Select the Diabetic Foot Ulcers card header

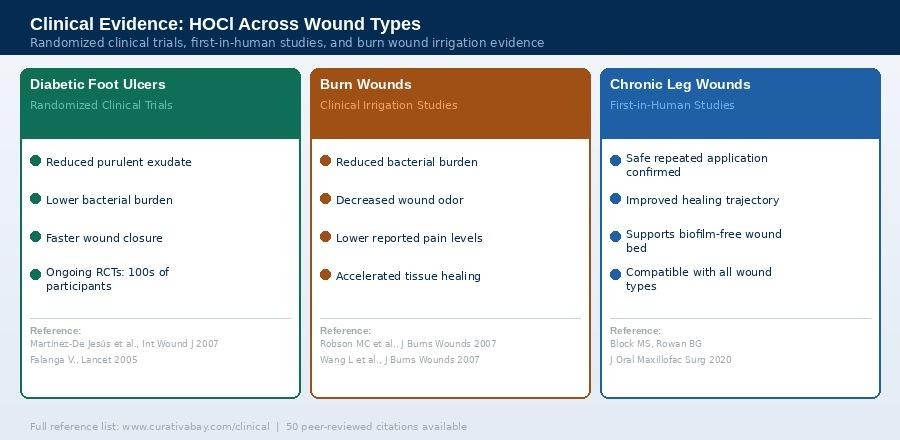[x=98, y=85]
